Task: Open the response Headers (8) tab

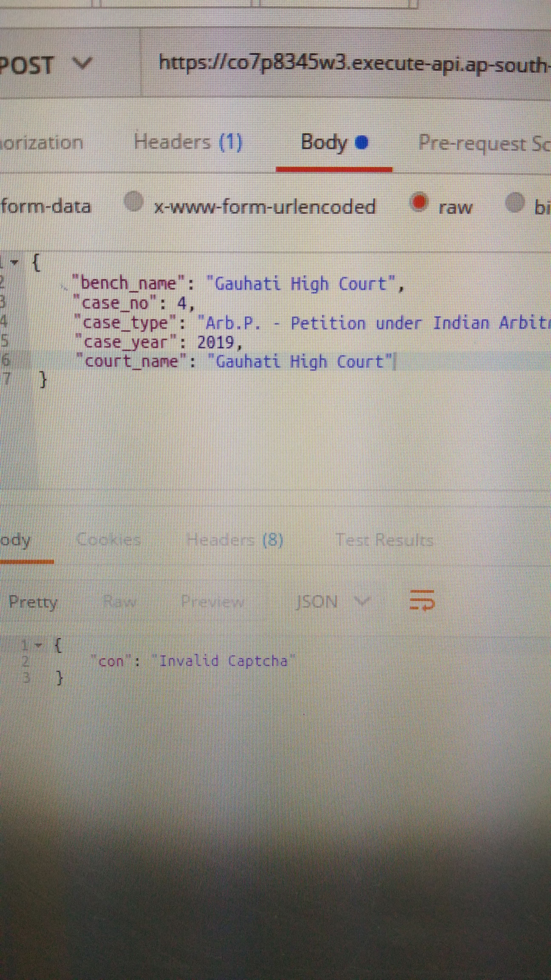Action: click(235, 540)
